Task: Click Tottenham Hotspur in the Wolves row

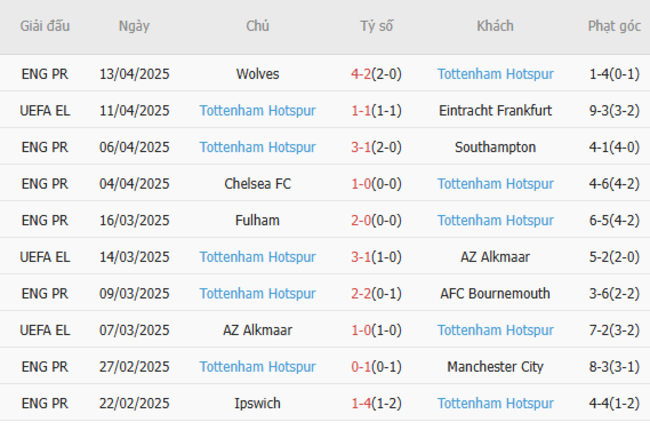Action: click(495, 74)
